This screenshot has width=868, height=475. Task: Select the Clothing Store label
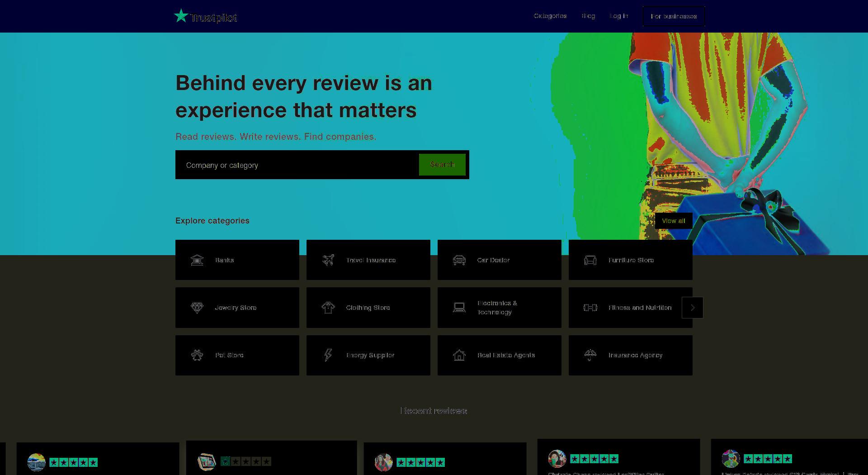[368, 308]
